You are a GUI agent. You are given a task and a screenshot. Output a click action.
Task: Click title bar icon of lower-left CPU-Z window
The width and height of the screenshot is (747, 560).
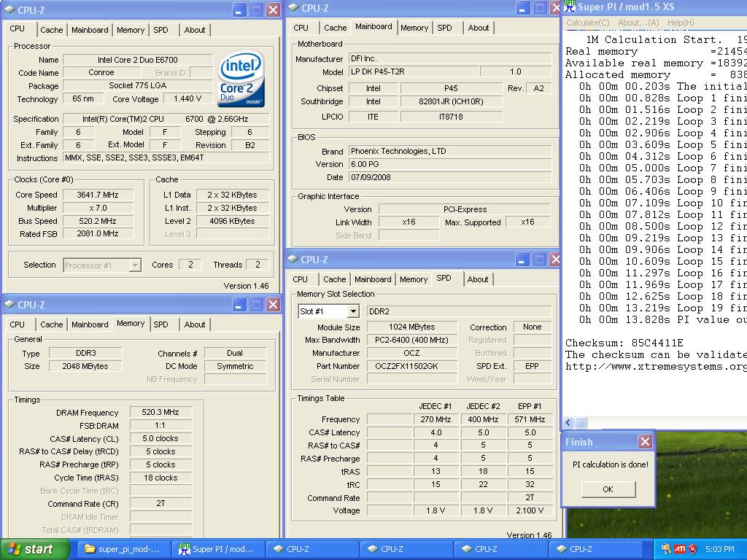pyautogui.click(x=10, y=304)
